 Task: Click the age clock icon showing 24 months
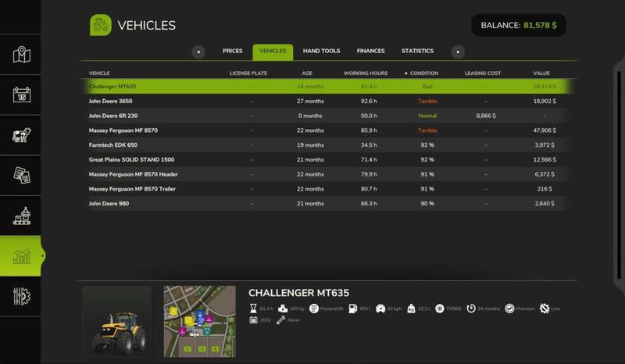click(x=471, y=309)
